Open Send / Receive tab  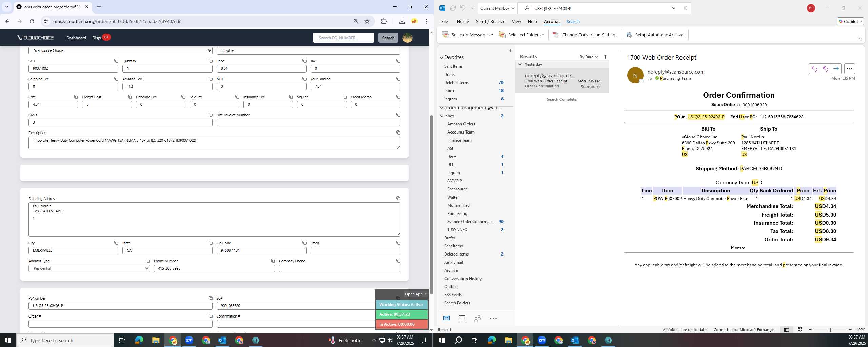click(490, 21)
